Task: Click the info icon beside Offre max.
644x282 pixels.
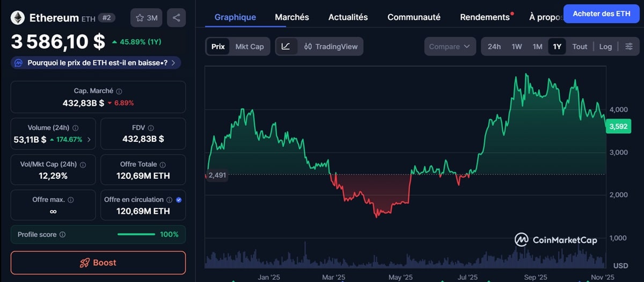Action: (x=71, y=199)
